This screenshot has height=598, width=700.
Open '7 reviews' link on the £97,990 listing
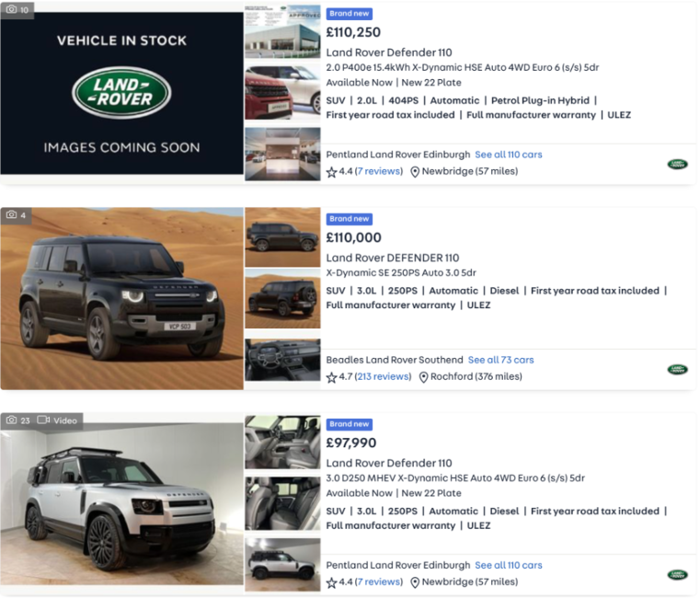point(379,582)
